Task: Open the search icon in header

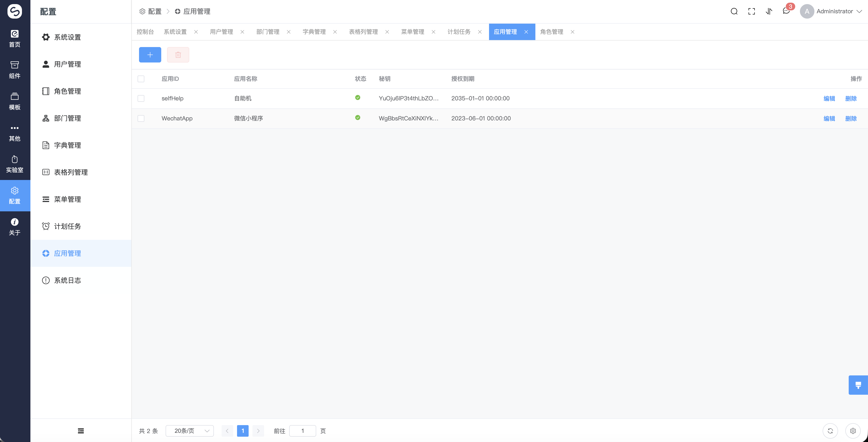Action: point(734,11)
